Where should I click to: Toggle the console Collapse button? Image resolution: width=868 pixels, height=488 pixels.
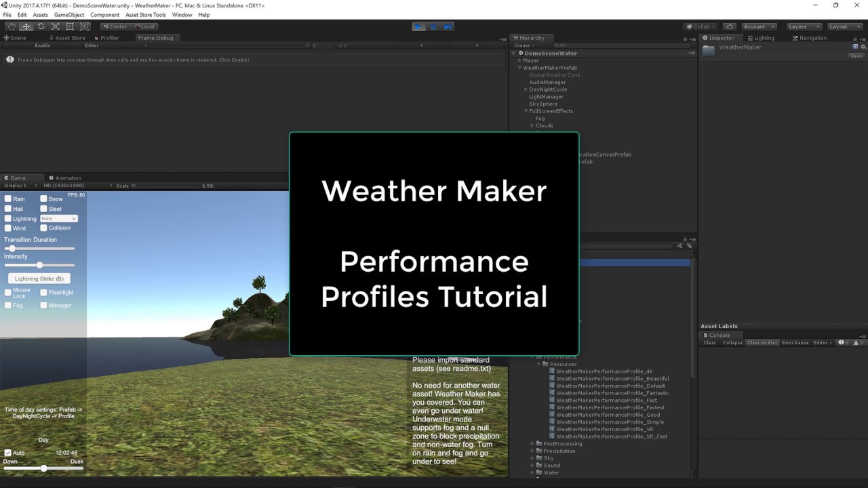coord(732,343)
